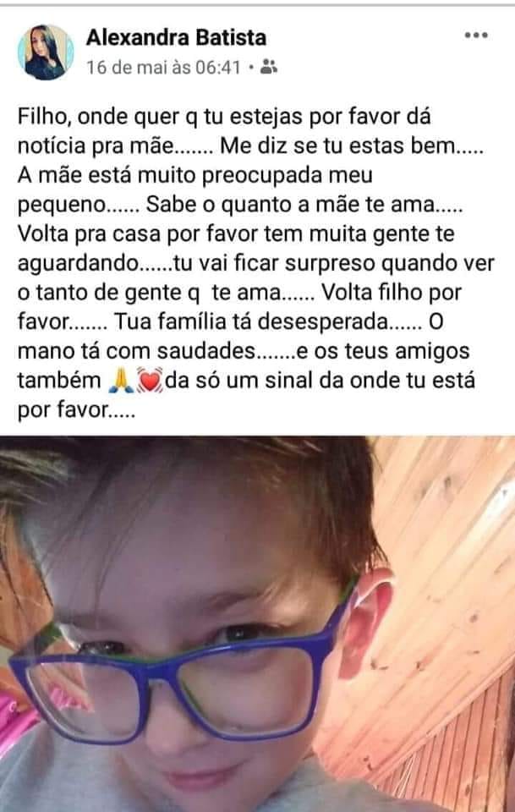Open Alexandra Batista's profile name link
The image size is (515, 812).
[x=176, y=38]
